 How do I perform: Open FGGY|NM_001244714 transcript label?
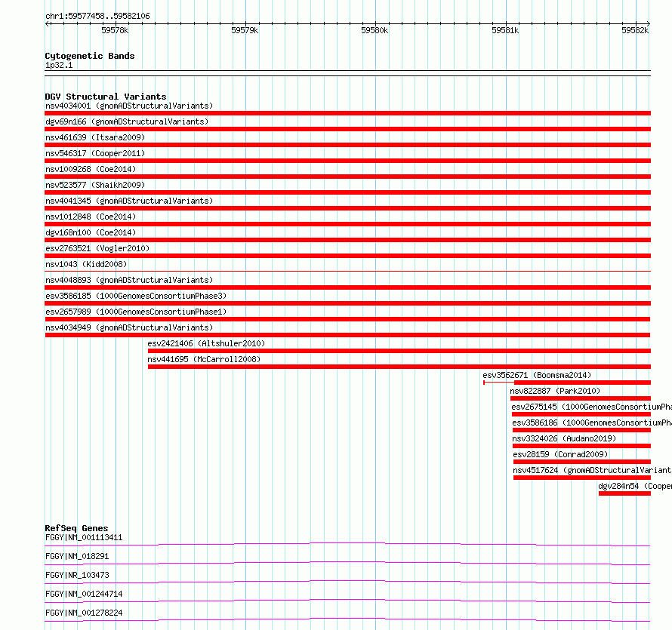(84, 594)
